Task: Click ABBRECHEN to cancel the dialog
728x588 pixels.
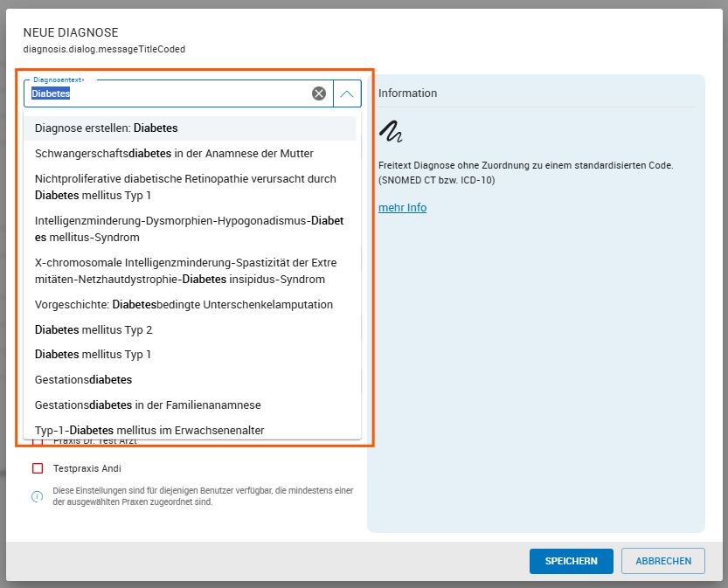Action: [x=662, y=561]
